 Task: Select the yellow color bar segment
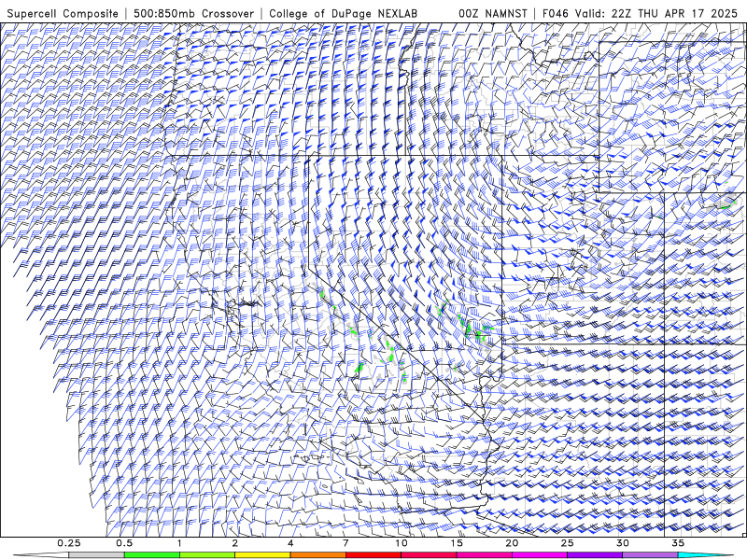pos(262,555)
